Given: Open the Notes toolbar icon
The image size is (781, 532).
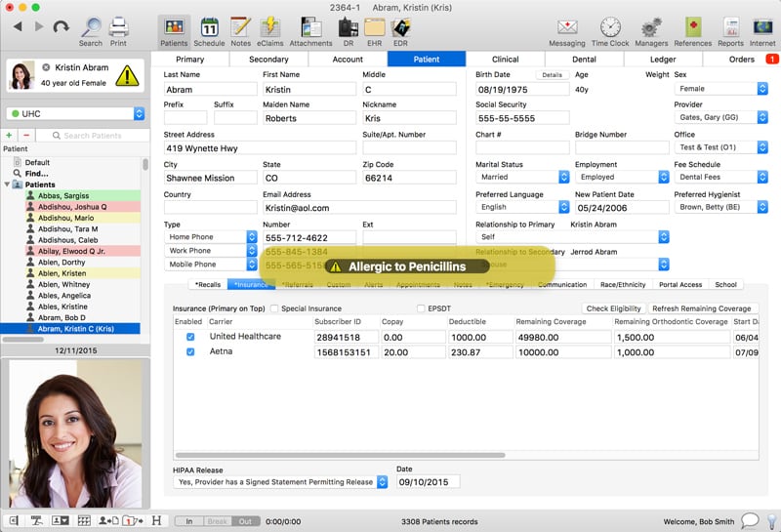Looking at the screenshot, I should click(240, 32).
